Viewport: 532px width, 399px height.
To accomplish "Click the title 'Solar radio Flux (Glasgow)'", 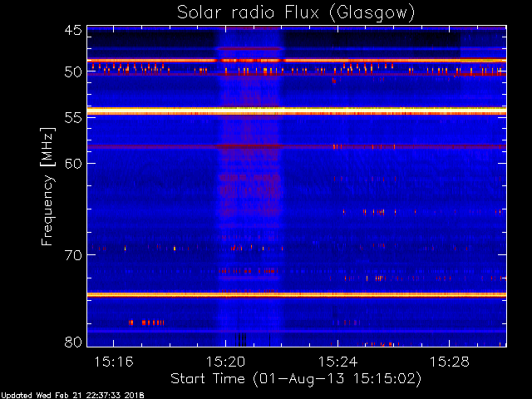I will pyautogui.click(x=296, y=13).
